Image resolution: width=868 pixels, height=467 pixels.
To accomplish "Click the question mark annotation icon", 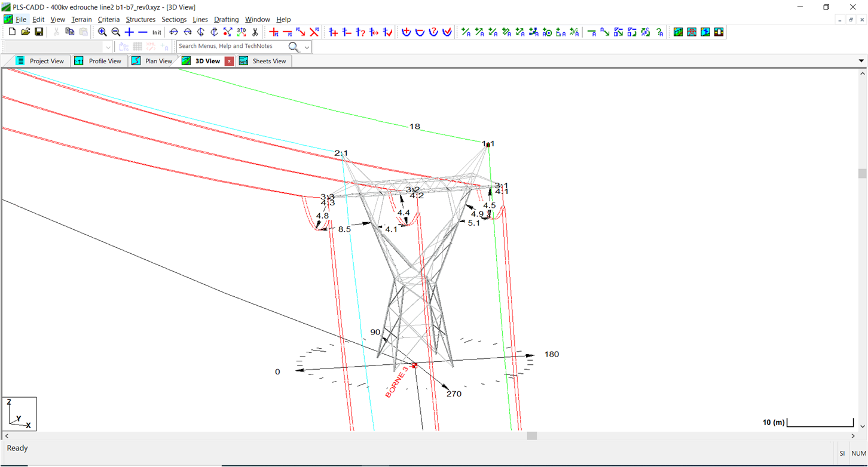I will [x=659, y=32].
